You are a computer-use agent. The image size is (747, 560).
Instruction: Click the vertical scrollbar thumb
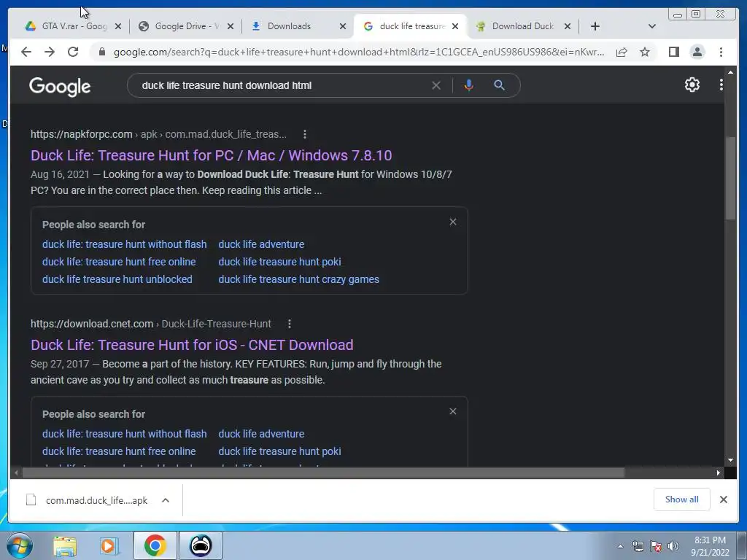[730, 177]
